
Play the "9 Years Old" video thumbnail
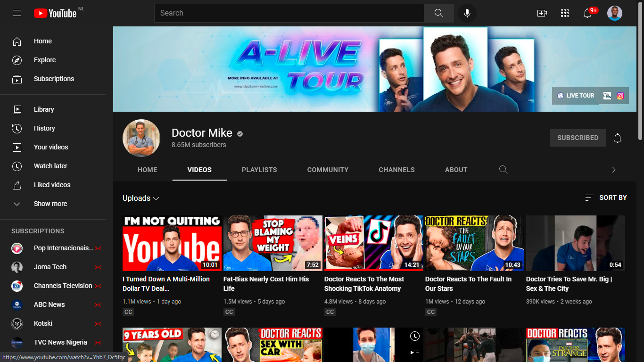[x=172, y=345]
